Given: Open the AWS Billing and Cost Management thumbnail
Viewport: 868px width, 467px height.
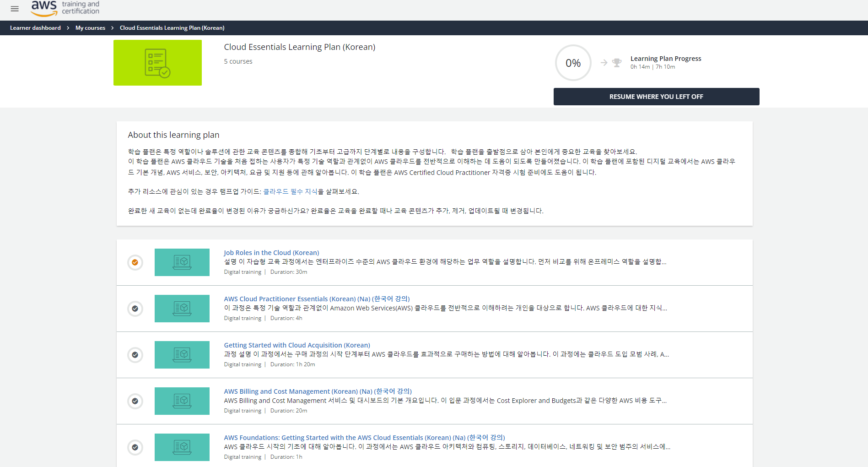Looking at the screenshot, I should pos(182,401).
